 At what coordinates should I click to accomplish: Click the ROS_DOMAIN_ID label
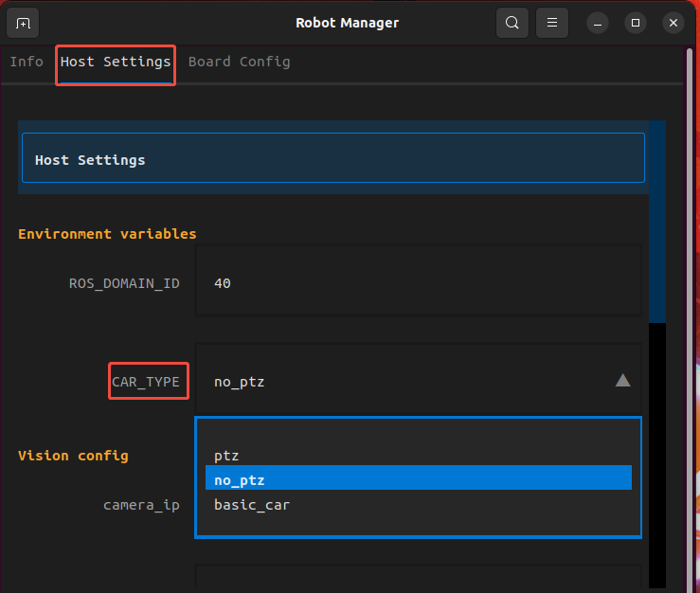pyautogui.click(x=124, y=283)
